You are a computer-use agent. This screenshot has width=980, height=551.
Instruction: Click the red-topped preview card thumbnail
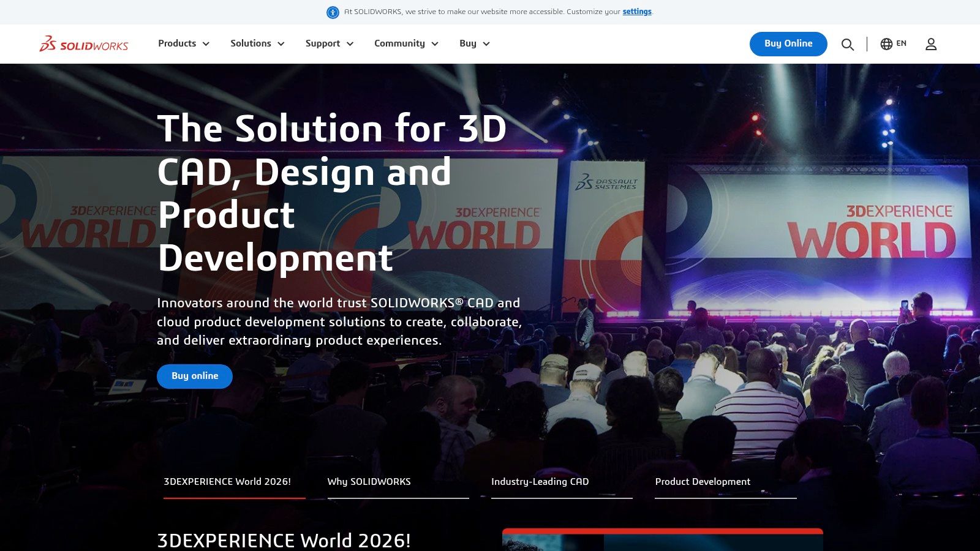click(663, 539)
